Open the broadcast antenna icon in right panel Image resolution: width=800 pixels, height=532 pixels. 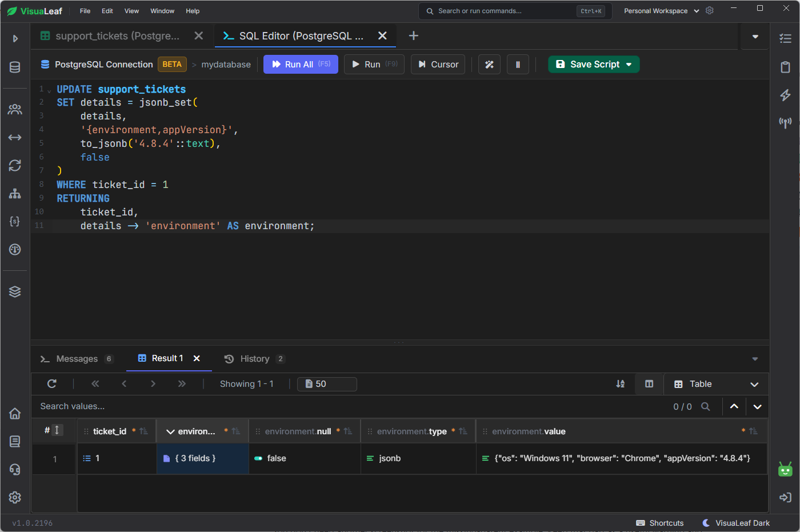[785, 122]
